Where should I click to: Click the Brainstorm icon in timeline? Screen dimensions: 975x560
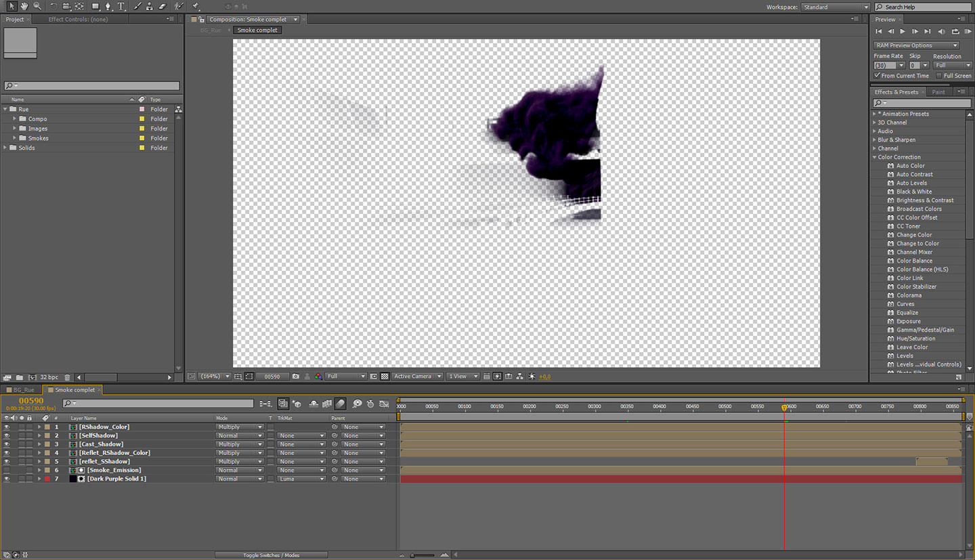coord(357,404)
